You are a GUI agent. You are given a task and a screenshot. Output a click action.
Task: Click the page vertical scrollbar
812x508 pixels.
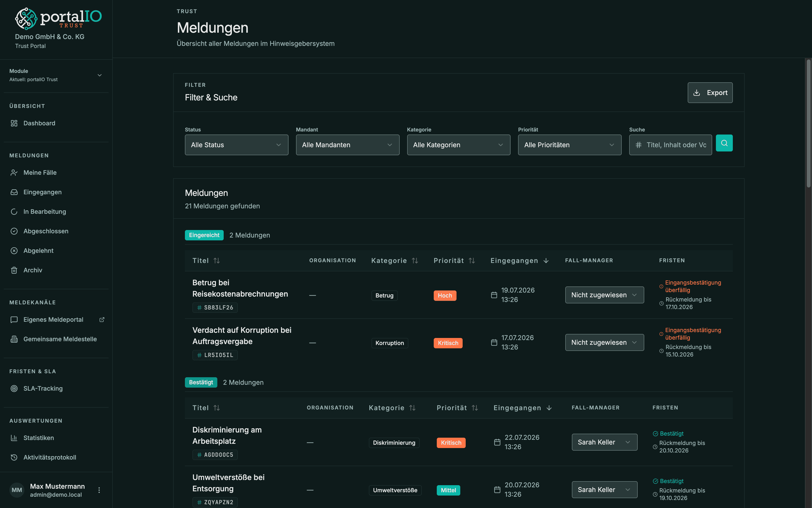tap(809, 123)
